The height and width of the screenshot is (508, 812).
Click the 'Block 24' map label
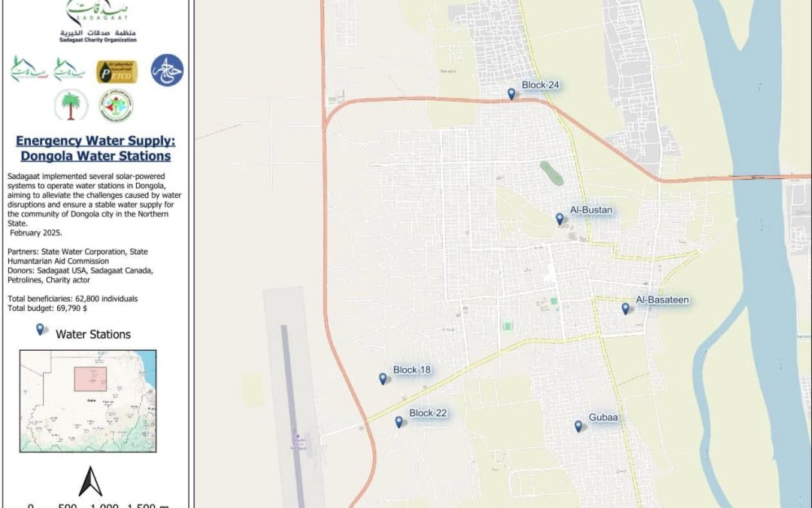coord(540,85)
